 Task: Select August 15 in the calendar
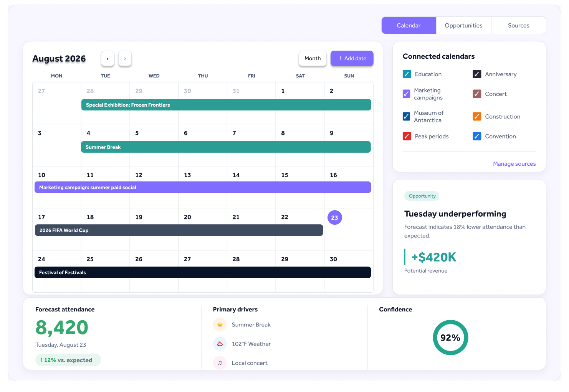(284, 175)
